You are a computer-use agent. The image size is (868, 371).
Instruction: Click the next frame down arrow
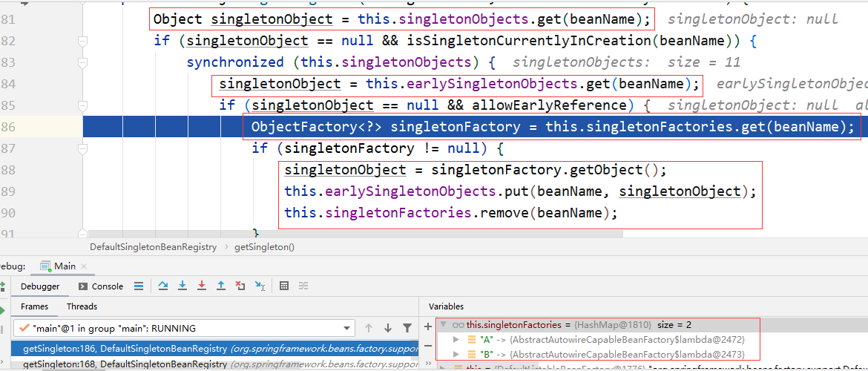[x=387, y=328]
